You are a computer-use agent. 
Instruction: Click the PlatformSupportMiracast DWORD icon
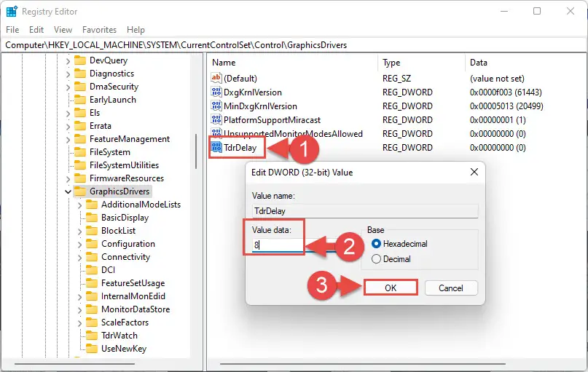pos(216,120)
